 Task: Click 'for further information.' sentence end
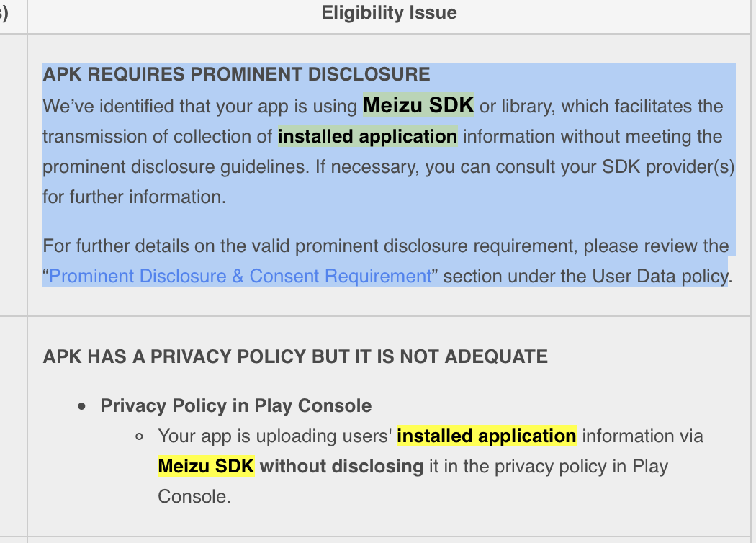click(x=134, y=197)
